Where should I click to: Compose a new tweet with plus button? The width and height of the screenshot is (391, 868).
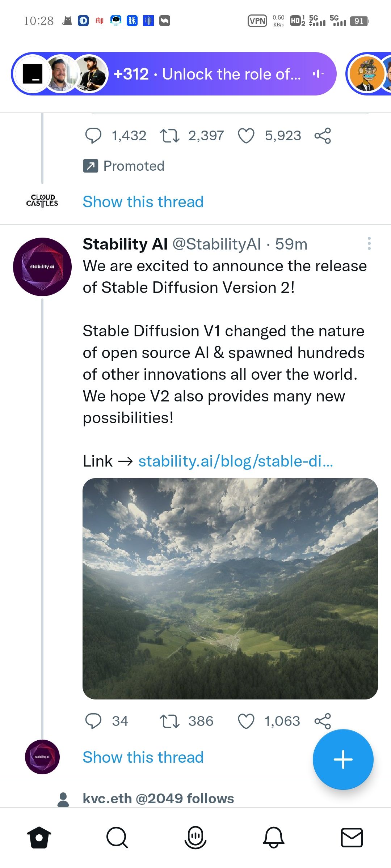(343, 759)
